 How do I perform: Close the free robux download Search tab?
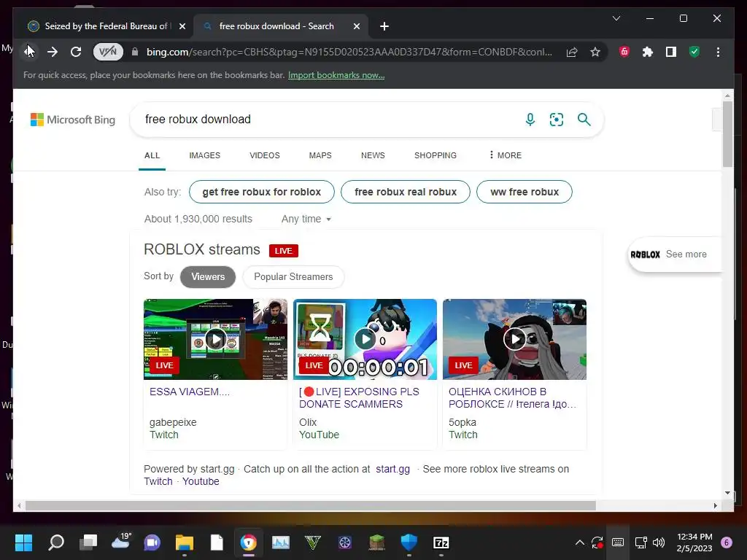tap(356, 26)
